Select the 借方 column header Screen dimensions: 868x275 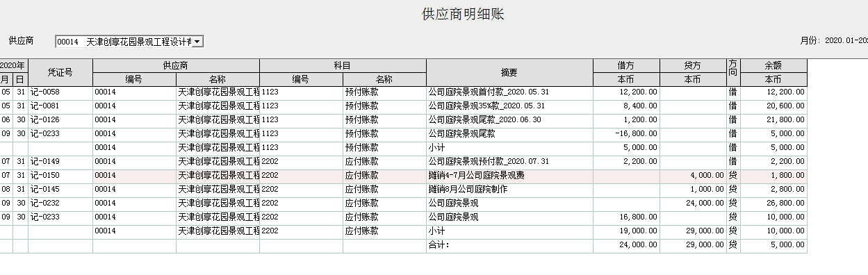point(626,66)
